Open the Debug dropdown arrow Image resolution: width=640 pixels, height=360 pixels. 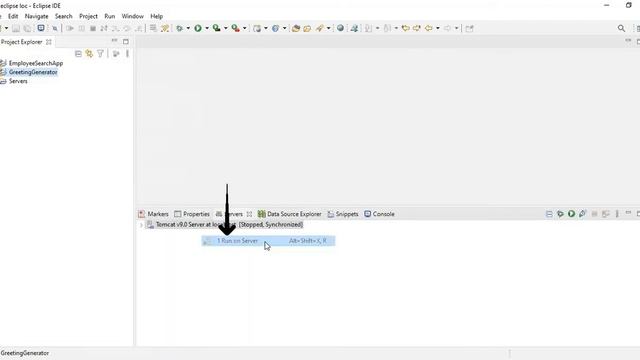coord(188,28)
